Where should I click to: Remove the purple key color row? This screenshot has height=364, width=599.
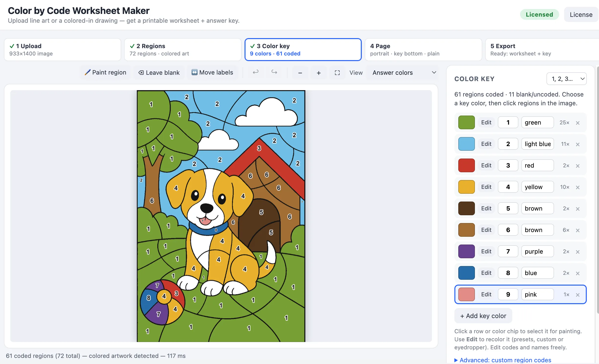pyautogui.click(x=578, y=252)
